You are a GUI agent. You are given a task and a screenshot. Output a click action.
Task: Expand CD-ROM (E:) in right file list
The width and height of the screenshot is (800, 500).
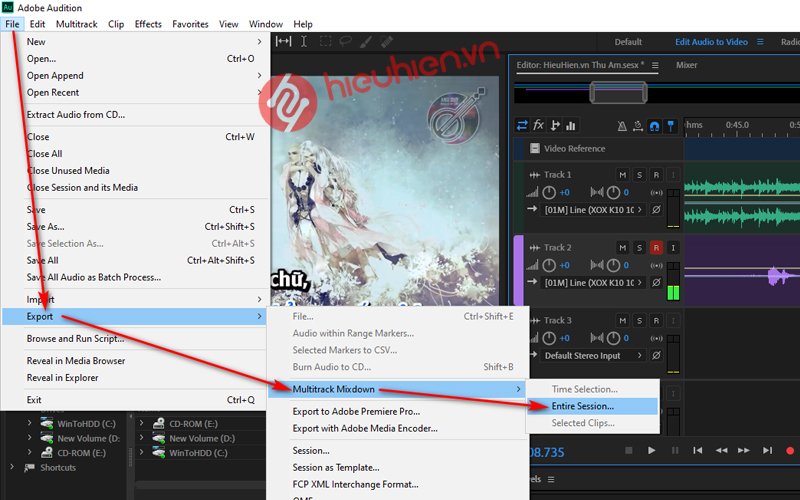pyautogui.click(x=141, y=423)
